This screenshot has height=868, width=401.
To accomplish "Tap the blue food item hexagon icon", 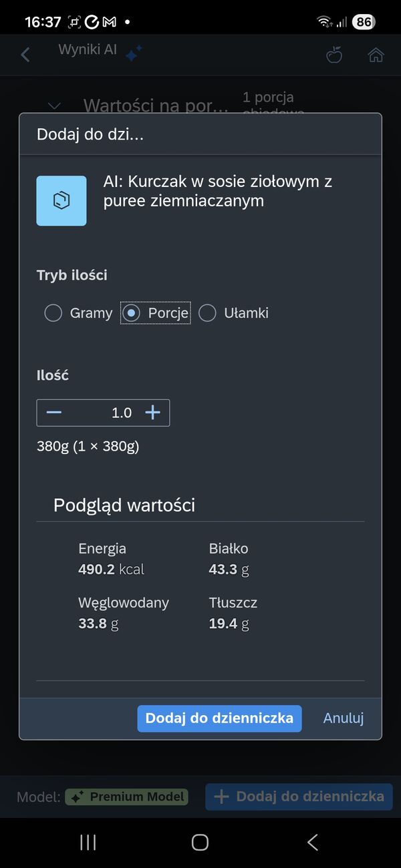I will coord(61,200).
